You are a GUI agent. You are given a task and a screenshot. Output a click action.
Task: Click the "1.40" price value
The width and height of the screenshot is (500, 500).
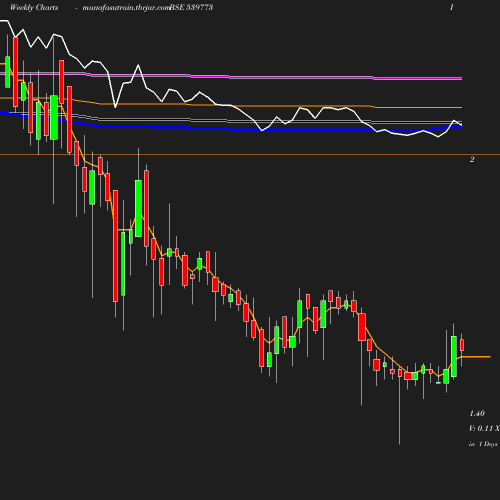477,414
